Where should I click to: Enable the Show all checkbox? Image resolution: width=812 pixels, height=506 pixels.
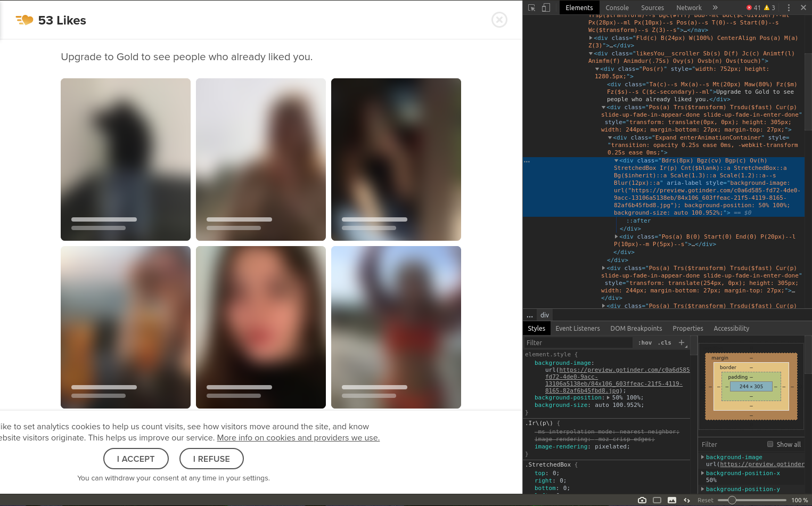770,444
